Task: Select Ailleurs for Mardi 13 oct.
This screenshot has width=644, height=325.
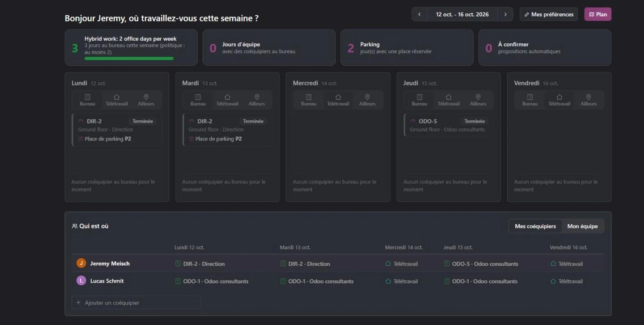Action: pos(257,100)
